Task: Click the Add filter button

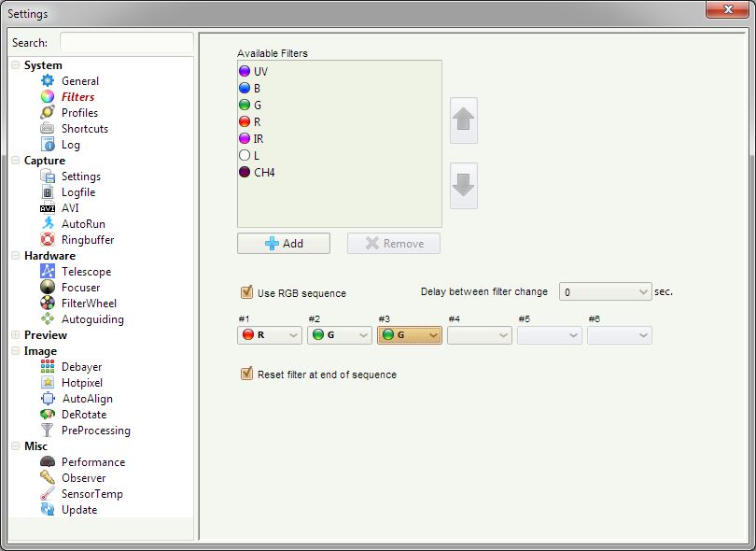Action: pyautogui.click(x=284, y=244)
